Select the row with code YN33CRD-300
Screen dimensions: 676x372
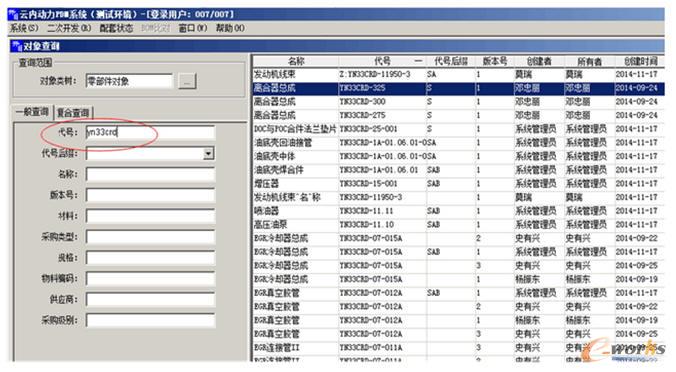click(x=458, y=102)
